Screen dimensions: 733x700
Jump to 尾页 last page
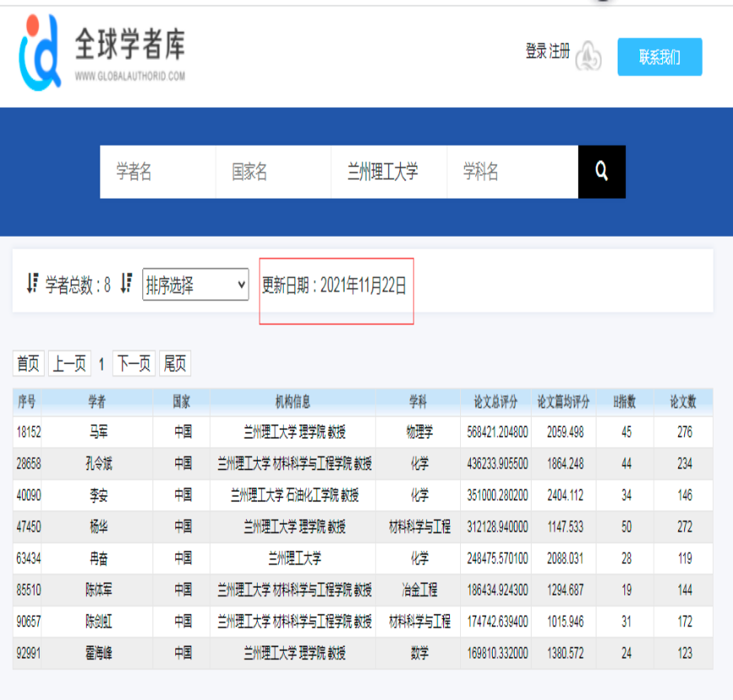tap(175, 364)
